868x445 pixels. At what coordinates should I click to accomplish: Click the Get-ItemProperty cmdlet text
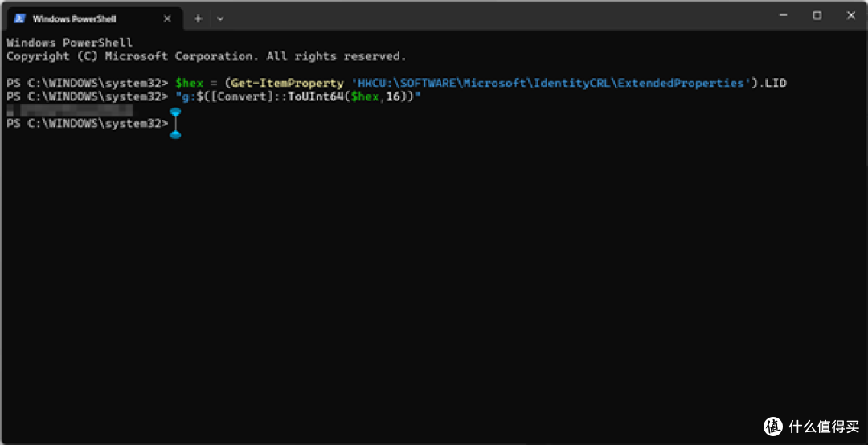[x=287, y=83]
